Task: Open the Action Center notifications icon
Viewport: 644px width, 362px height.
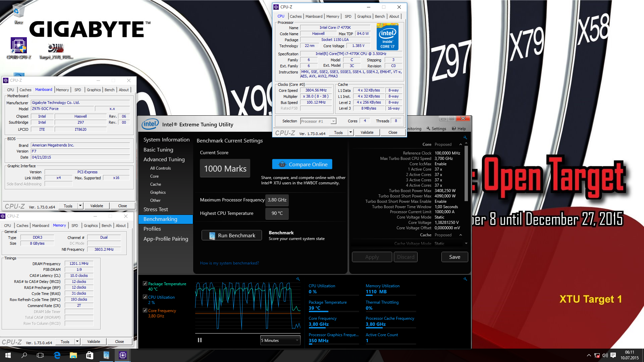Action: tap(613, 355)
